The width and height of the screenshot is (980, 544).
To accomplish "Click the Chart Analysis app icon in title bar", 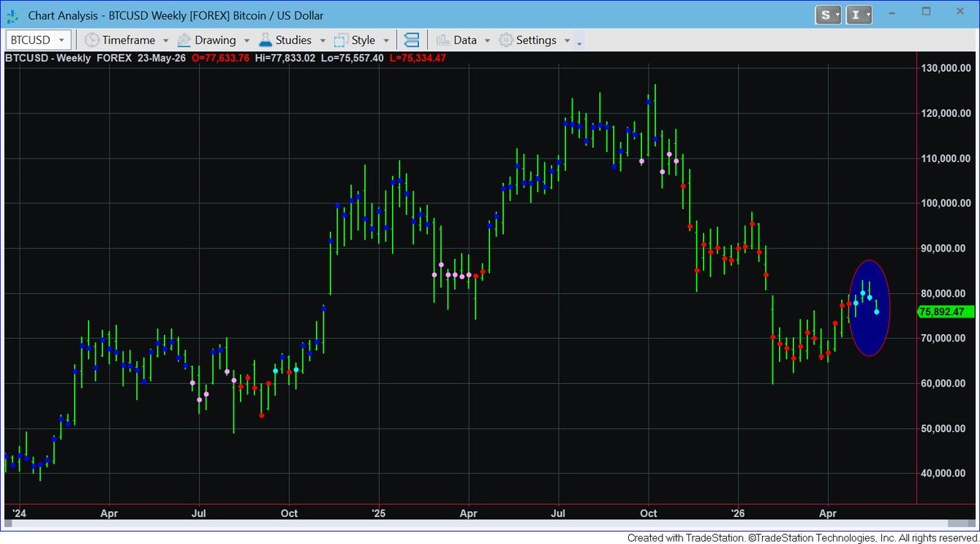I will tap(14, 15).
